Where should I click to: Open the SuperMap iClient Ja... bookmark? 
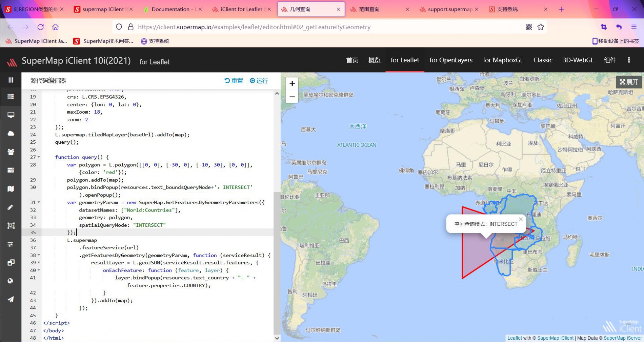(x=36, y=41)
